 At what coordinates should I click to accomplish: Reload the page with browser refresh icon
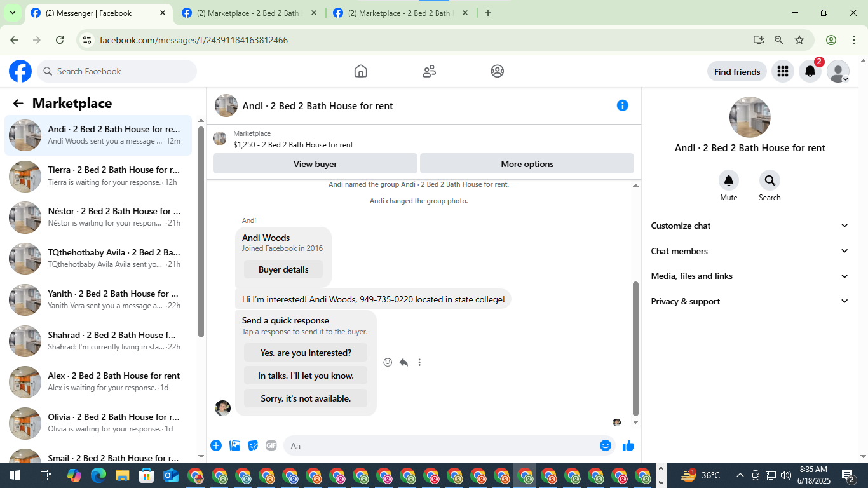[x=60, y=40]
